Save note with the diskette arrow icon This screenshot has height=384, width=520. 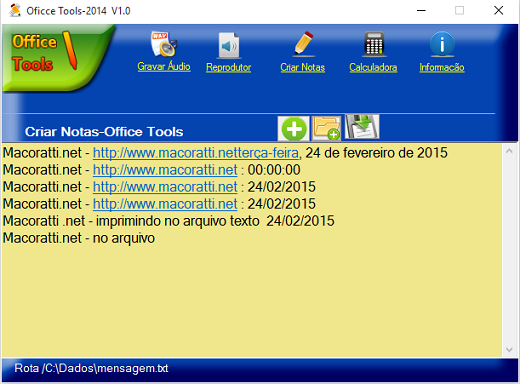[x=362, y=127]
